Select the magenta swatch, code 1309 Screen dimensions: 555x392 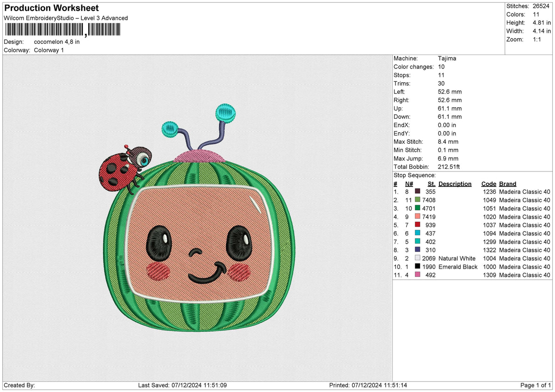pyautogui.click(x=418, y=275)
